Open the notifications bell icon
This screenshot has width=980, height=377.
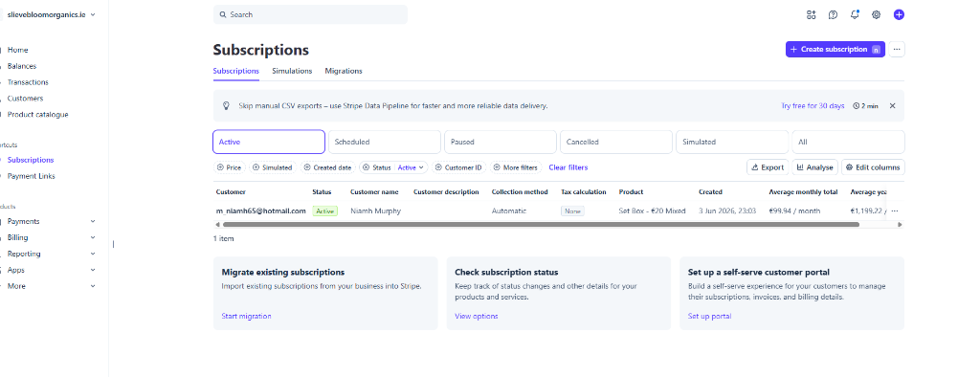click(x=855, y=15)
